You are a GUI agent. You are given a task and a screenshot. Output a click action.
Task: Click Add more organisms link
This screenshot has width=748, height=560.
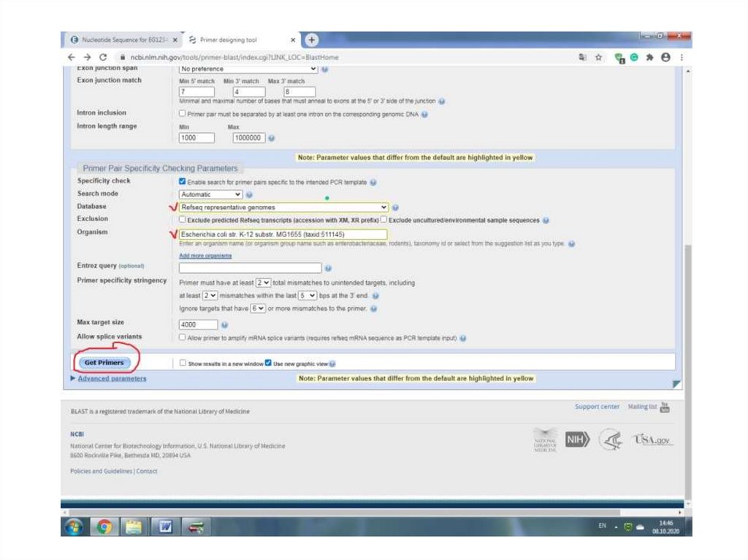click(205, 256)
